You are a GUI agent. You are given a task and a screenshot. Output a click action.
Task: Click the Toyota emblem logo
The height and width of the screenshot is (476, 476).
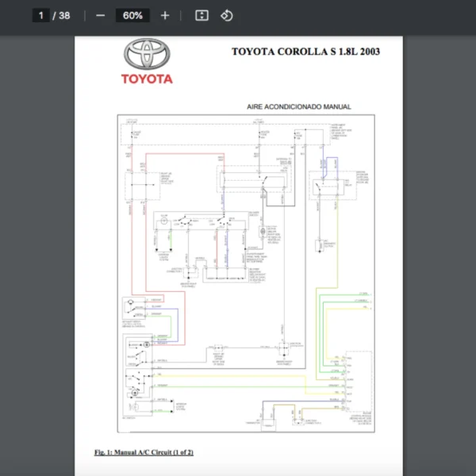click(147, 56)
